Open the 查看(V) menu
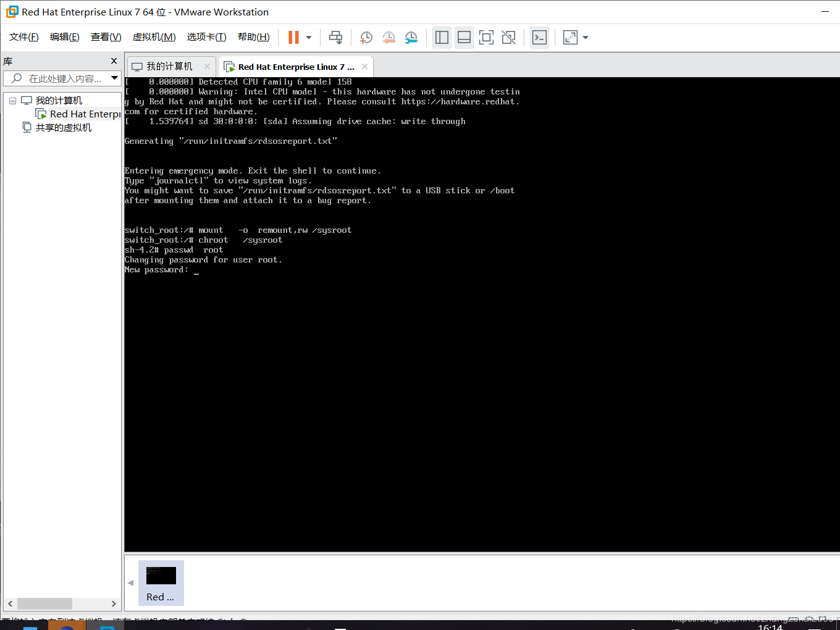Screen dimensions: 840x630 click(x=106, y=37)
